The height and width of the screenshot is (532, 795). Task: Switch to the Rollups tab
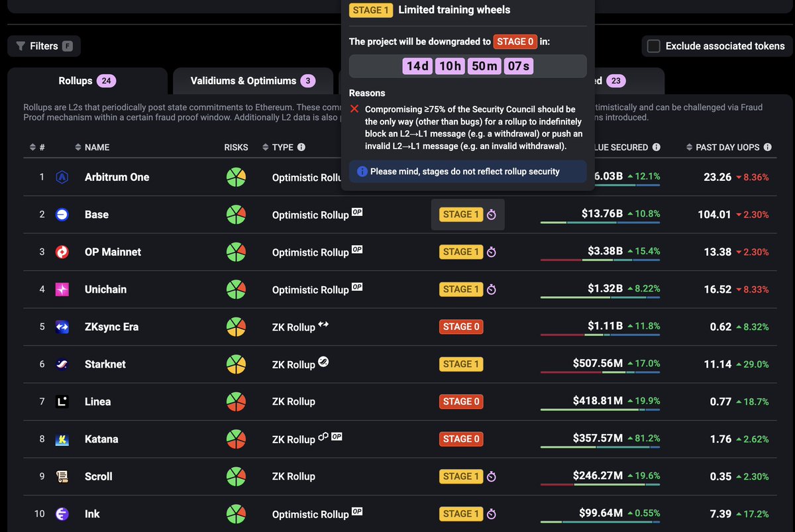(x=87, y=81)
